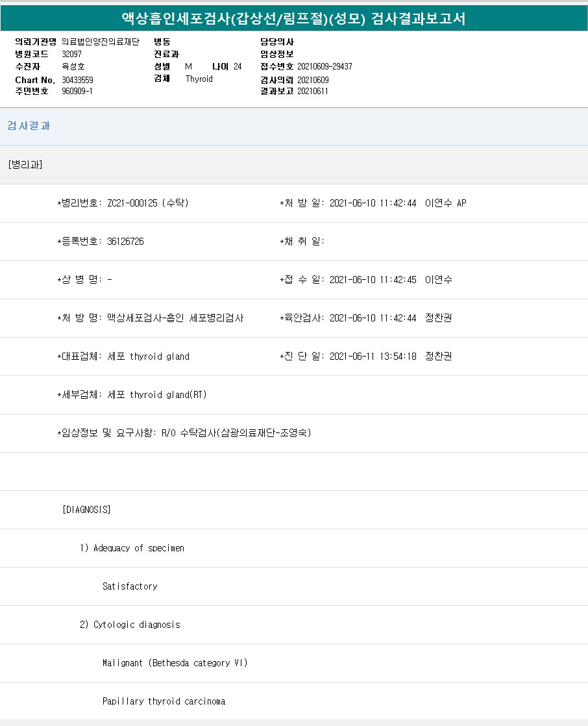Select the institution name 의료법인양진의료재단
Viewport: 588px width, 726px height.
coord(101,42)
